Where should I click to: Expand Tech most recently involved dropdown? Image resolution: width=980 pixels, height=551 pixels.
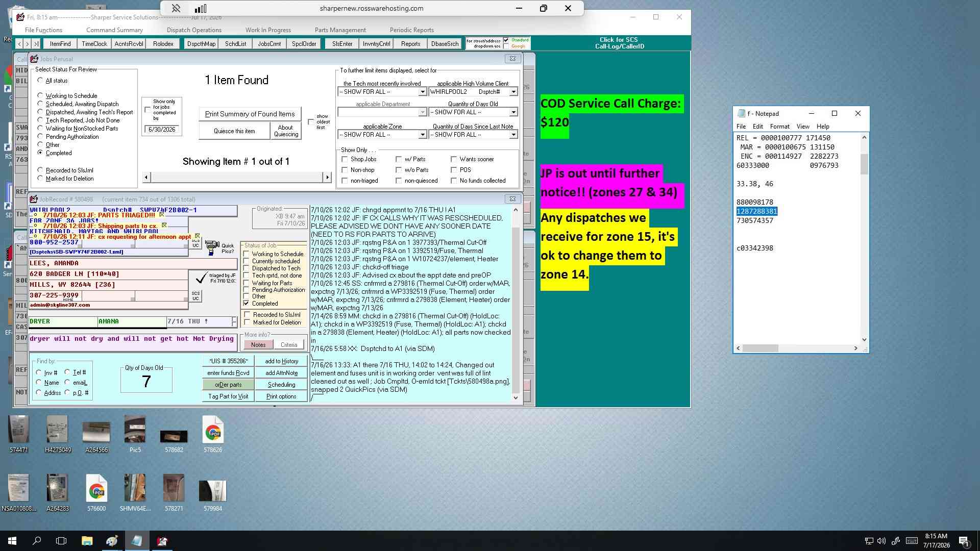423,92
